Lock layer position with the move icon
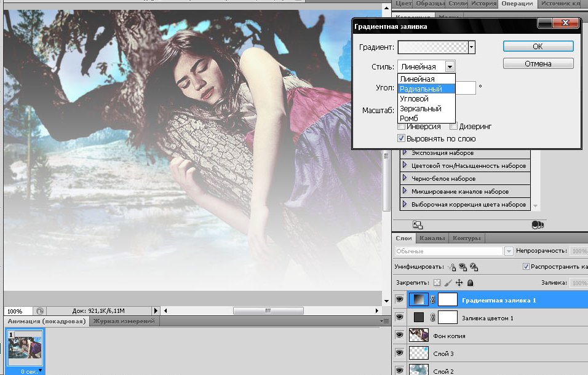The image size is (588, 375). [x=459, y=282]
